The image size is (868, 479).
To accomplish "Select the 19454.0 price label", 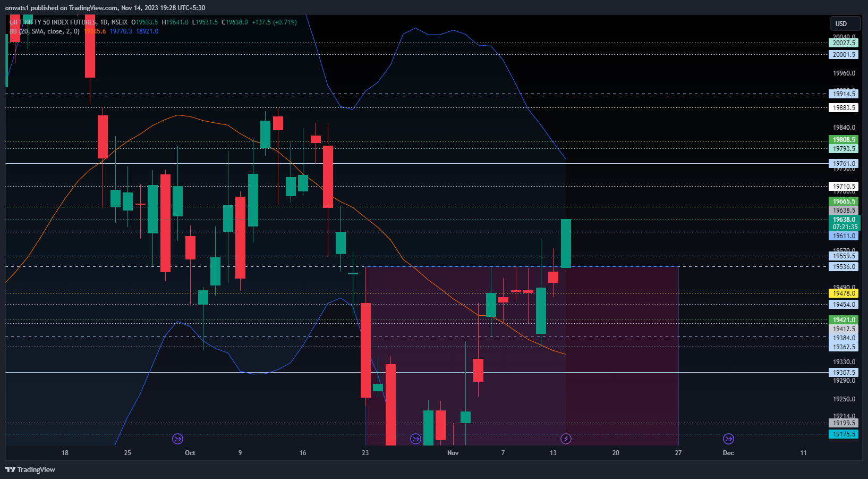I will 844,305.
